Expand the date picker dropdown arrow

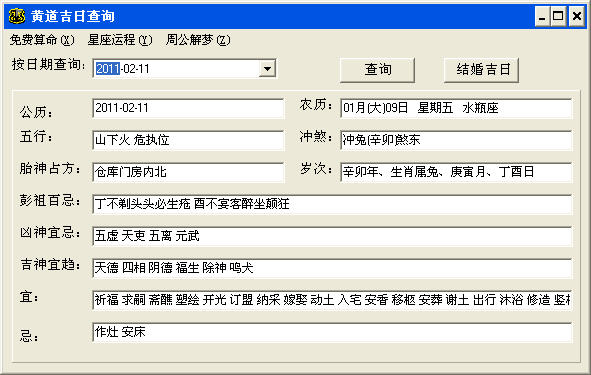(x=267, y=69)
